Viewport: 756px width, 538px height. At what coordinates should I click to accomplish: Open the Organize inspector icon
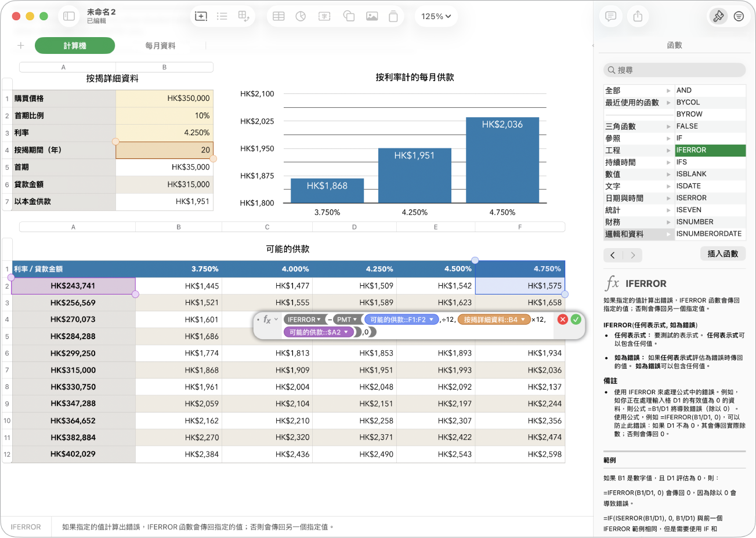coord(739,16)
